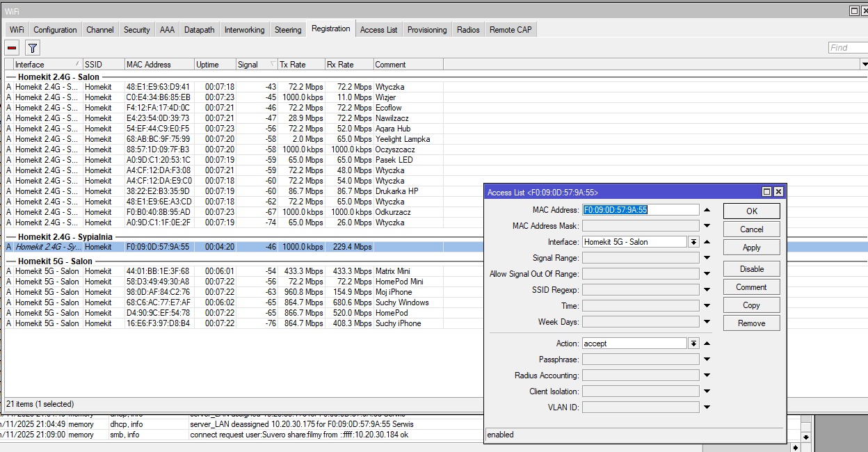Expand the Client Isolation field
The height and width of the screenshot is (452, 868).
(x=707, y=392)
